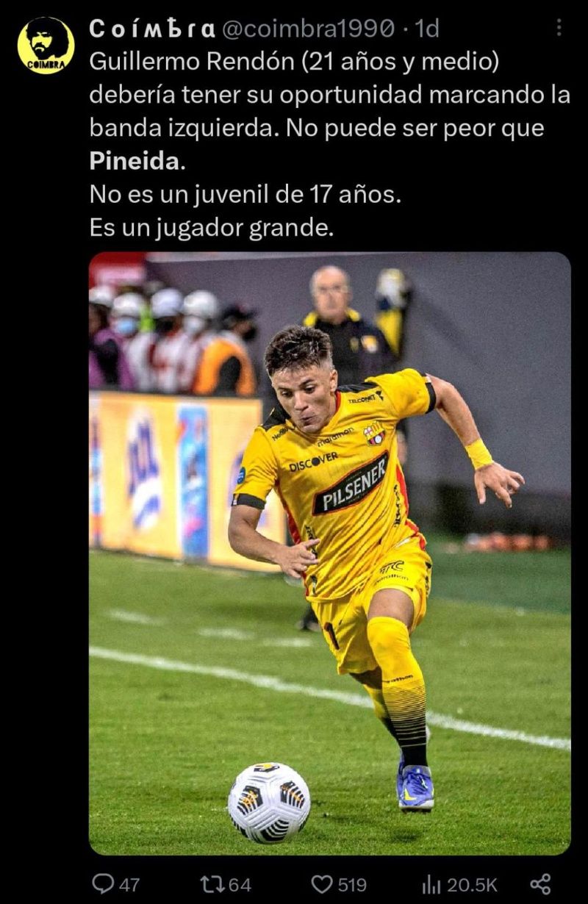Click the soccer ball in the photo
This screenshot has width=588, height=904.
click(x=269, y=803)
